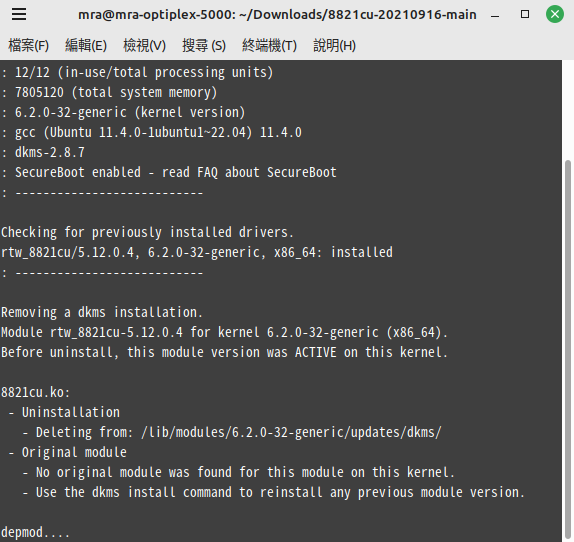
Task: Open the 搜尋(S) menu
Action: coord(204,46)
